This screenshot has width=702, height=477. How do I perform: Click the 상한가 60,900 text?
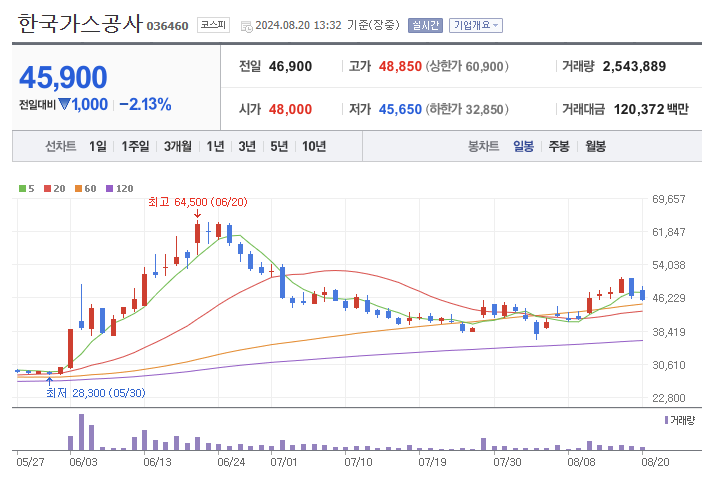[467, 66]
